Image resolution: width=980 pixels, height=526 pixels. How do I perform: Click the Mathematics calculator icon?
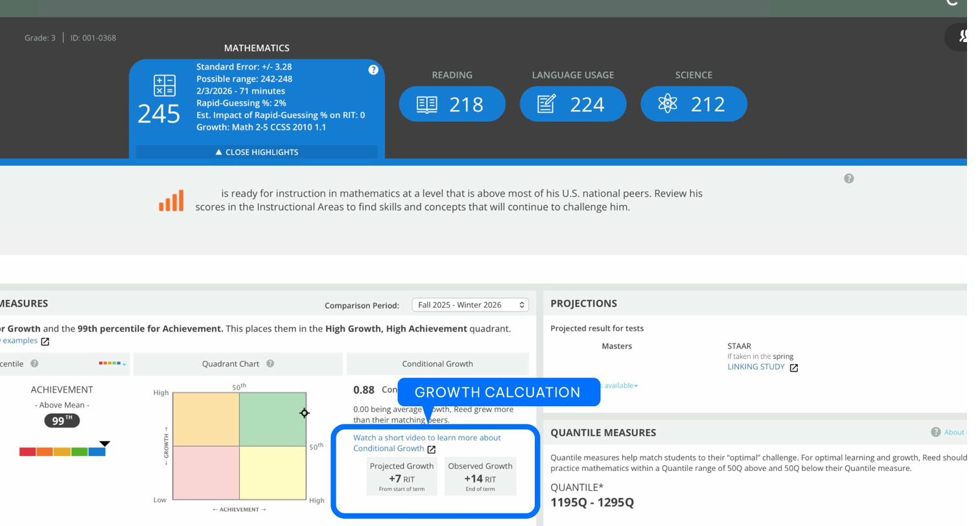tap(165, 86)
